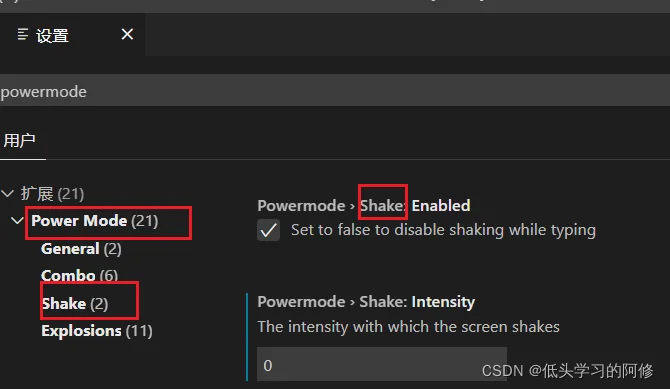
Task: Switch to the 用户 settings tab
Action: pyautogui.click(x=20, y=140)
